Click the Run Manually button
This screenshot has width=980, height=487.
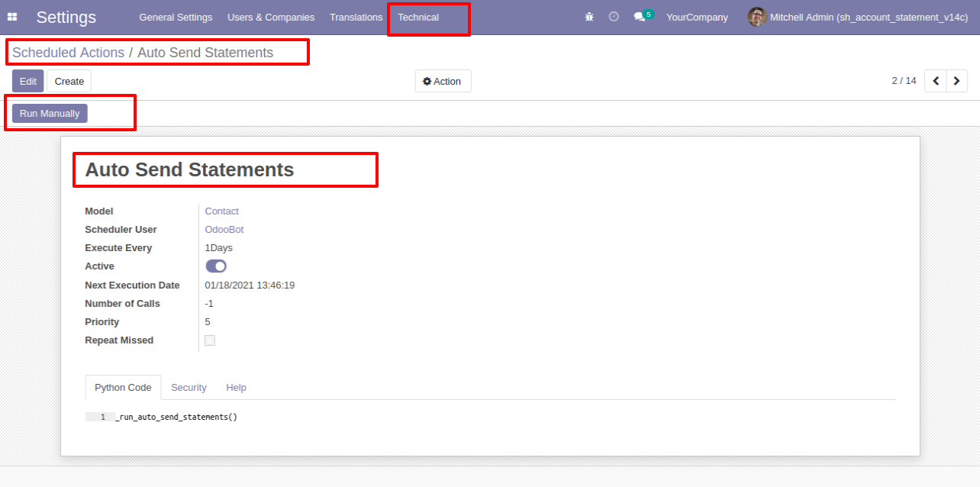tap(50, 113)
